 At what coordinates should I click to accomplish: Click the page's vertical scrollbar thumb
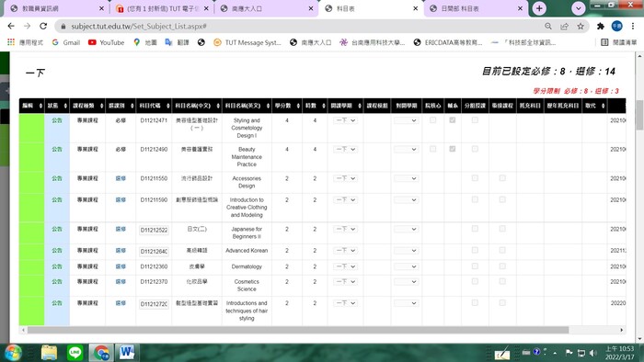640,115
